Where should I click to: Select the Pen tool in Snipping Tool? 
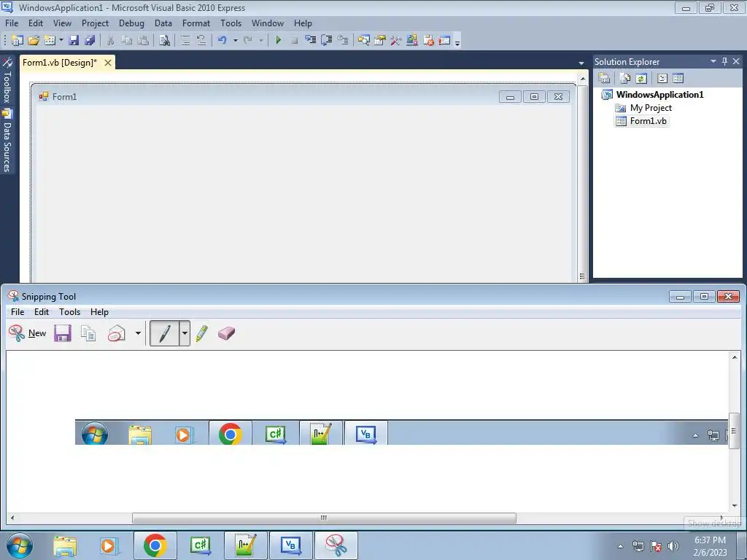[164, 333]
